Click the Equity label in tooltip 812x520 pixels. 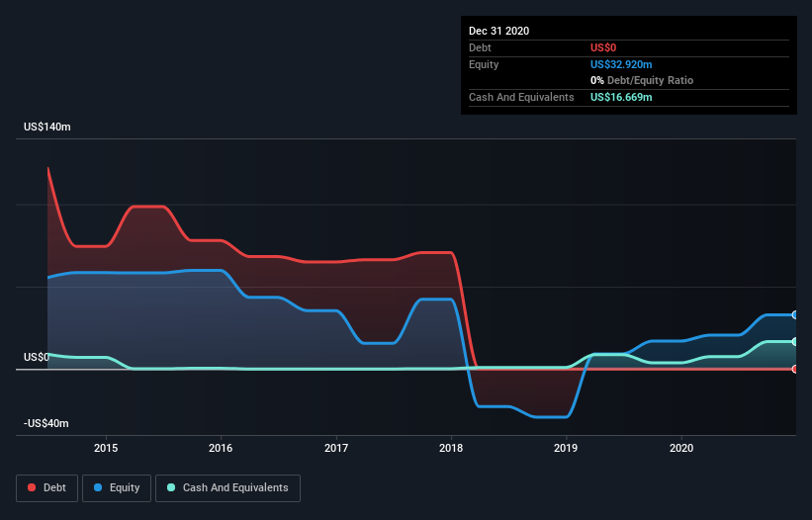pyautogui.click(x=484, y=64)
